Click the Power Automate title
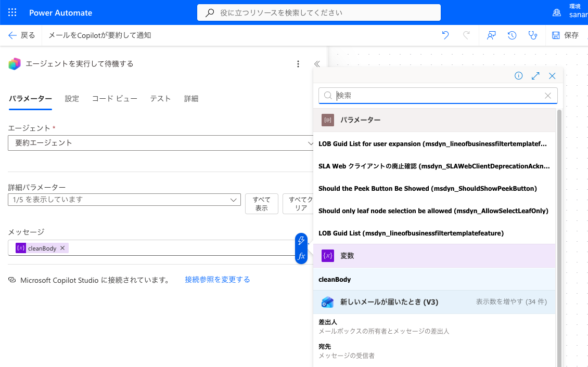 coord(61,12)
